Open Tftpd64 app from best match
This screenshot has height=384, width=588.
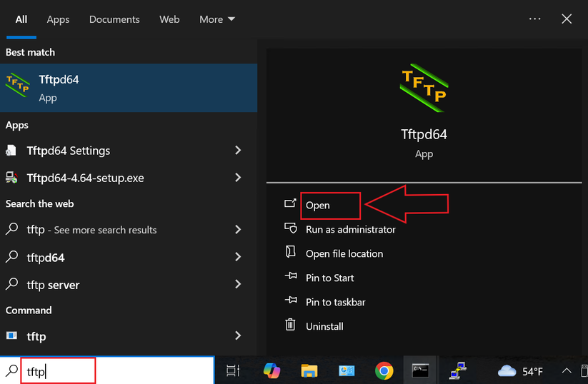coord(129,88)
